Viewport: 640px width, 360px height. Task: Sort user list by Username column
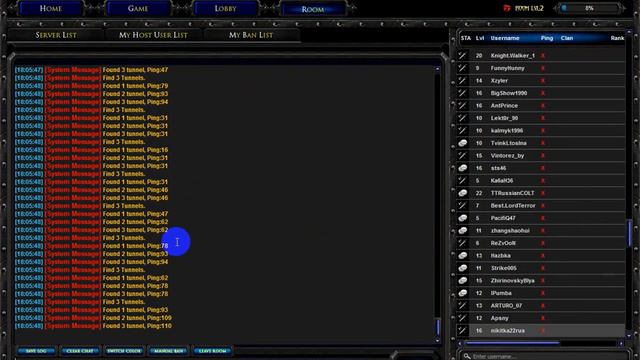(505, 38)
